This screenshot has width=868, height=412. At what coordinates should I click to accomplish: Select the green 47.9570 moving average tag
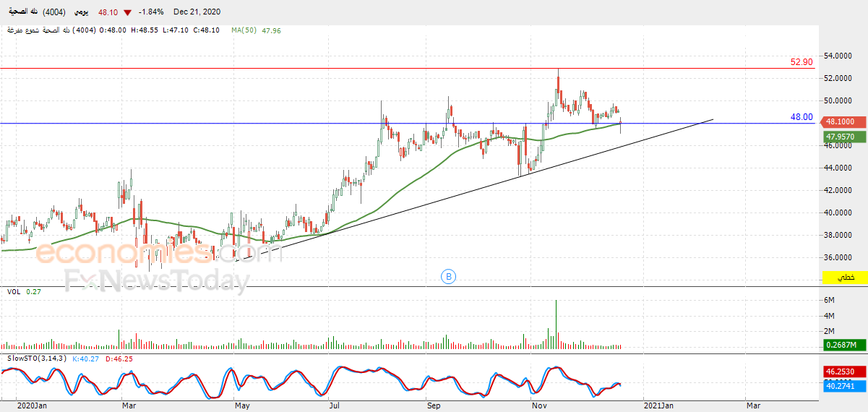(844, 136)
